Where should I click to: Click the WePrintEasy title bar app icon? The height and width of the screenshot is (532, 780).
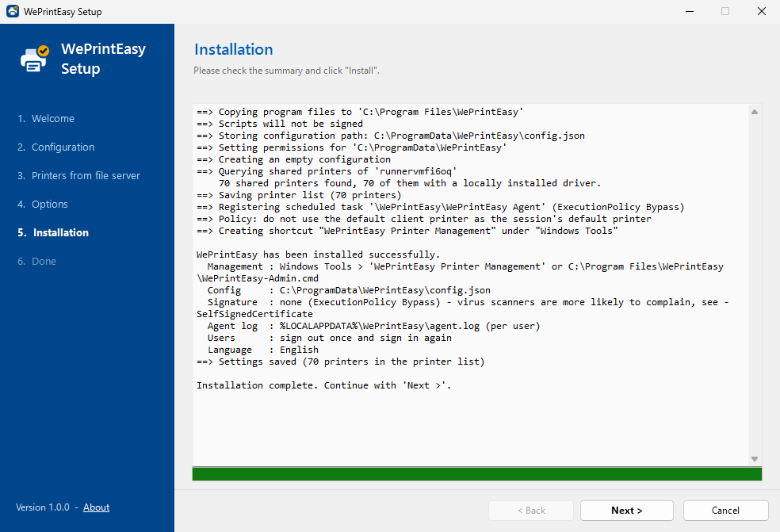click(x=13, y=11)
